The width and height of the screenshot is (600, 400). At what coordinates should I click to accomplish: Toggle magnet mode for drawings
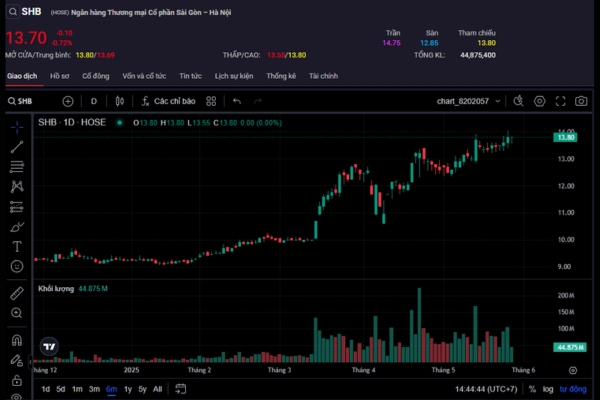pyautogui.click(x=17, y=340)
